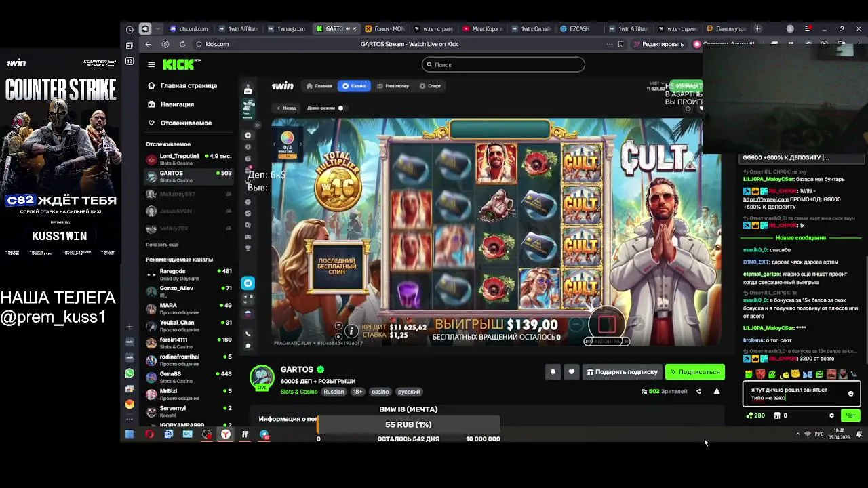Open Навигация in the Kick sidebar
The height and width of the screenshot is (488, 868).
(x=171, y=104)
